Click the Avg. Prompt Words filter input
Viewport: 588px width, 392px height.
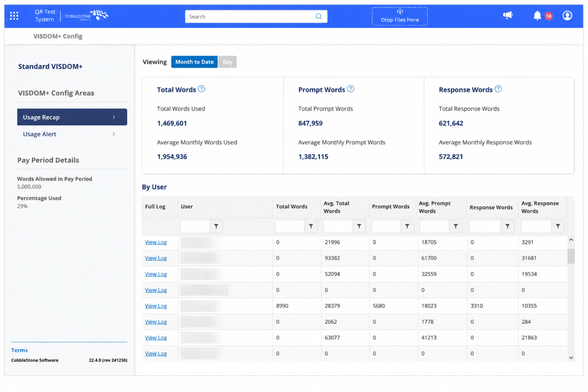(x=435, y=226)
